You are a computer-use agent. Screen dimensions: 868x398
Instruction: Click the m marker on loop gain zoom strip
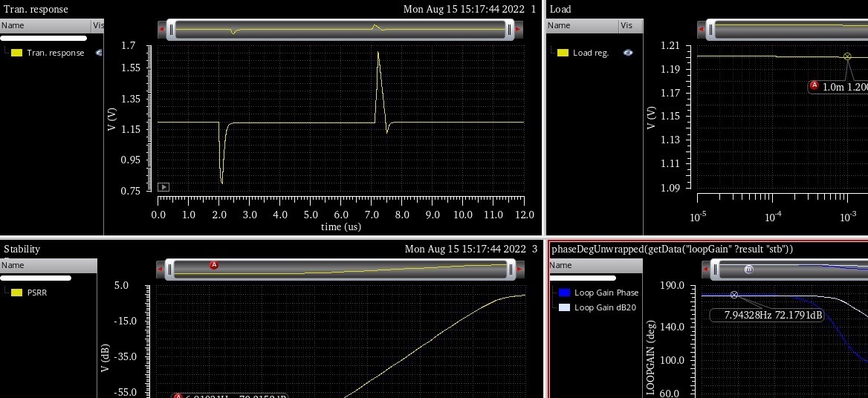pyautogui.click(x=748, y=270)
